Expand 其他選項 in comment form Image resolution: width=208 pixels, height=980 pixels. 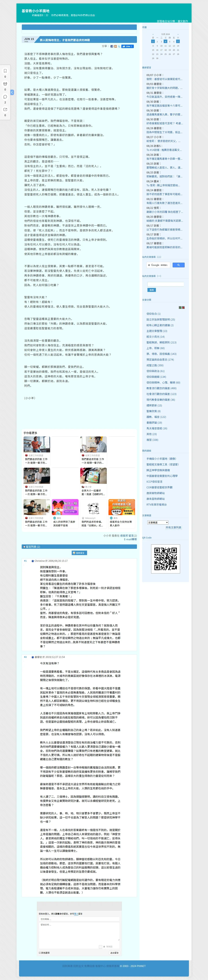(x=44, y=953)
